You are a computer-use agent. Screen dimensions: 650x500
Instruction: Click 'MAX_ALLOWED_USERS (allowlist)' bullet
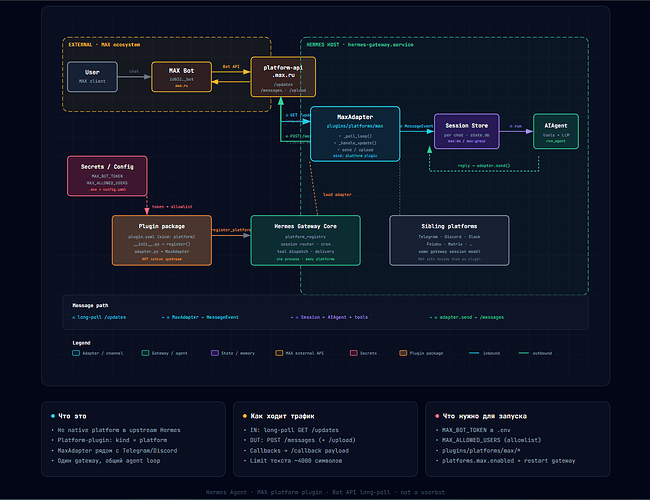tap(491, 440)
